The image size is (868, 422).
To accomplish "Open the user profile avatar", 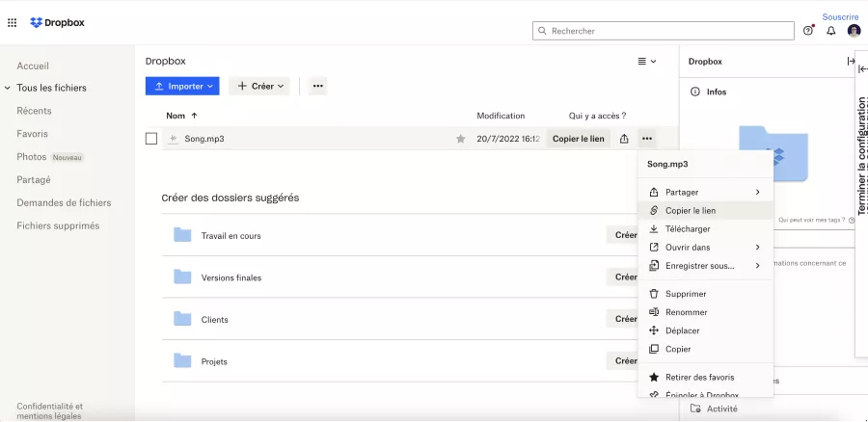I will (x=854, y=31).
